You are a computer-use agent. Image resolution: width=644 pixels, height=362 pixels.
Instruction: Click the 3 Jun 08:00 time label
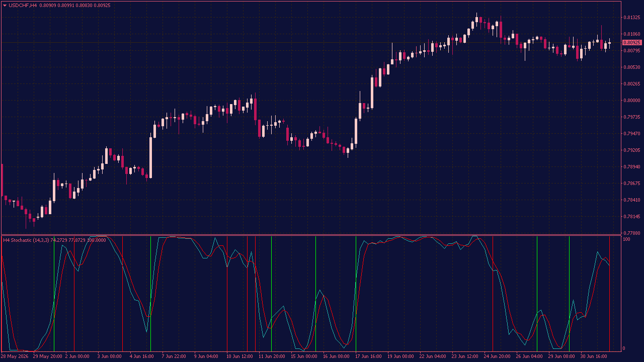(110, 356)
